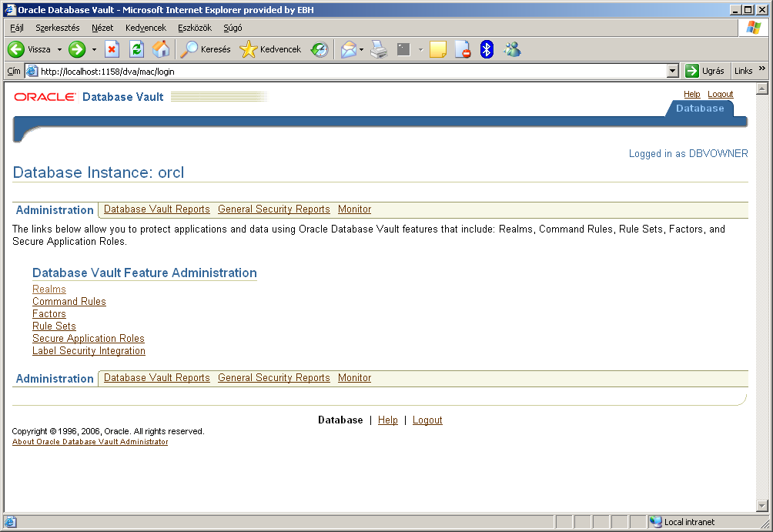Open the Edit button dropdown arrow

point(420,49)
